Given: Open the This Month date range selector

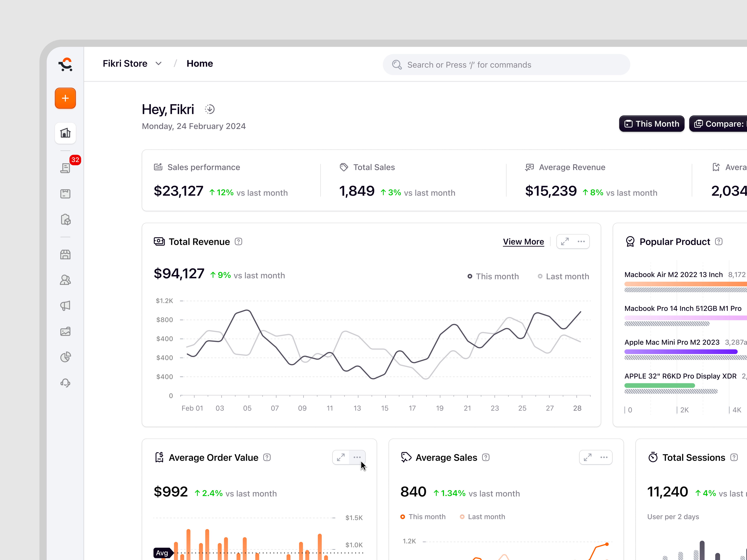Looking at the screenshot, I should [651, 124].
